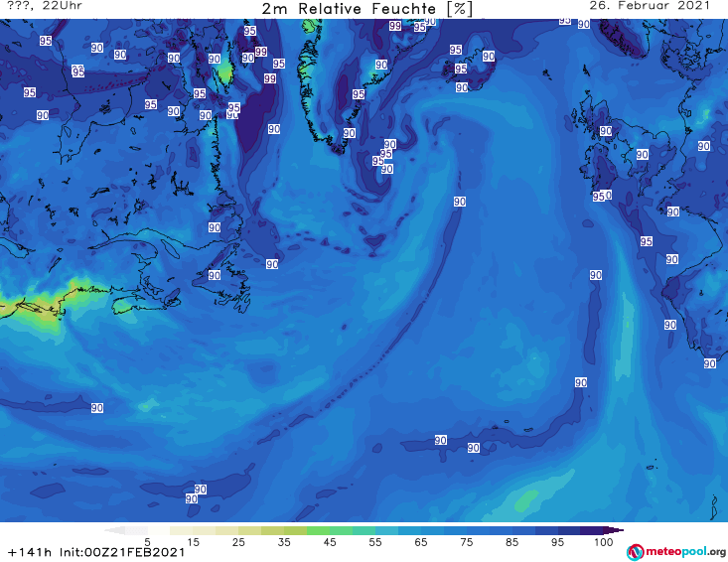Click the legend tick label '75'
728x562 pixels.
pos(466,542)
